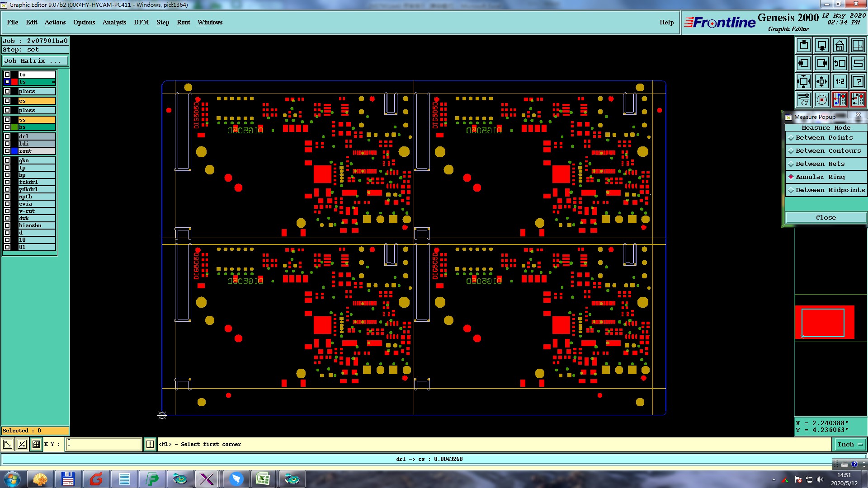The image size is (868, 488).
Task: Click the 1:2 zoom scale icon
Action: click(840, 81)
